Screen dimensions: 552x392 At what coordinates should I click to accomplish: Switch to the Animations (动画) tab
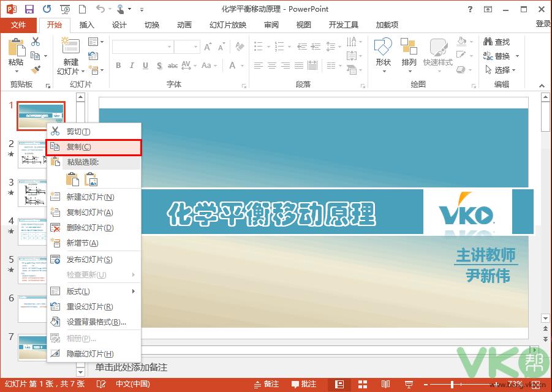point(184,24)
